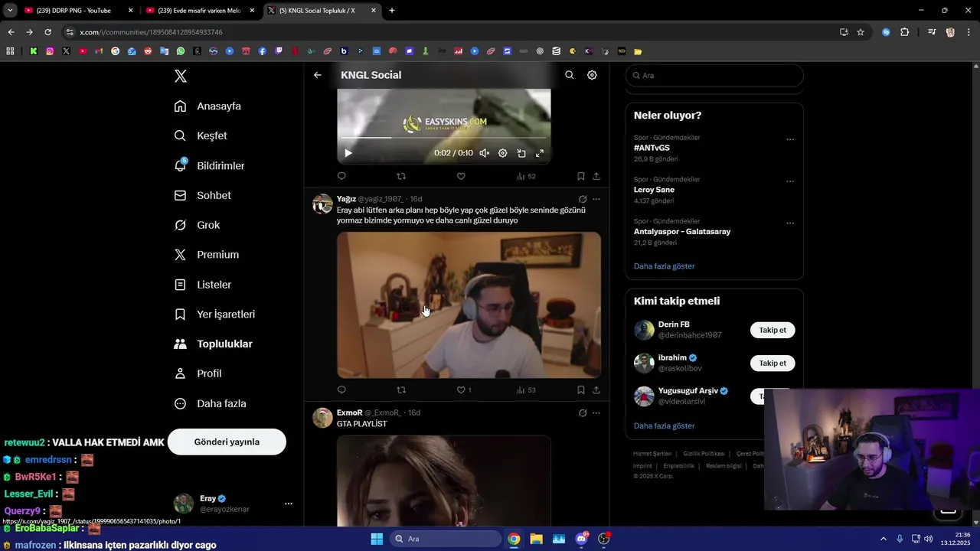Repost Yağız post
Screen dimensions: 980x551
[401, 390]
